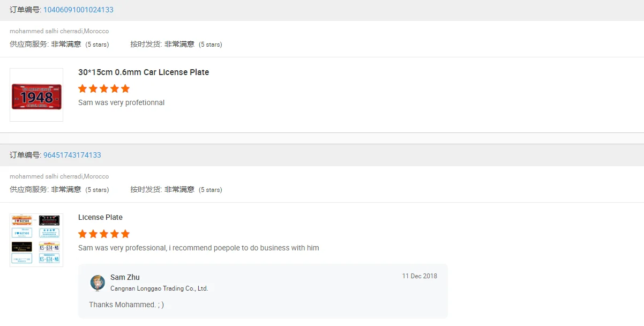Screen dimensions: 644x326
Task: Click reviewer name in the first order
Action: 59,31
